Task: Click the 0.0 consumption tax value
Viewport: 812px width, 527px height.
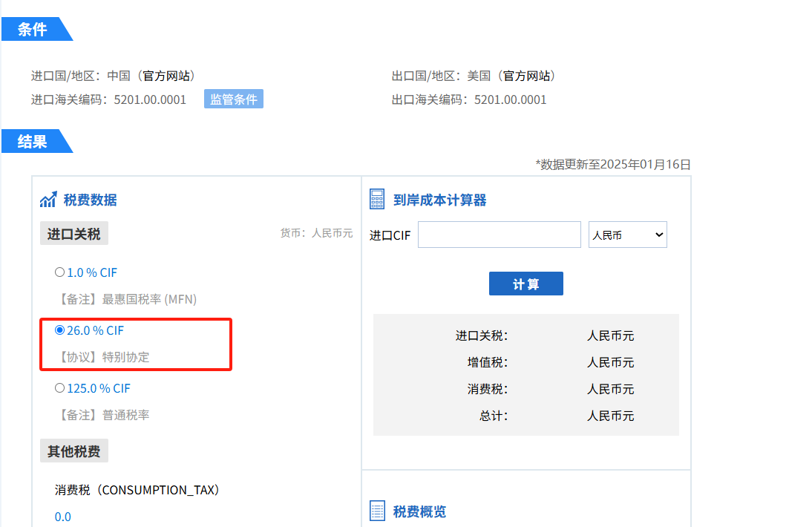Action: pos(63,517)
